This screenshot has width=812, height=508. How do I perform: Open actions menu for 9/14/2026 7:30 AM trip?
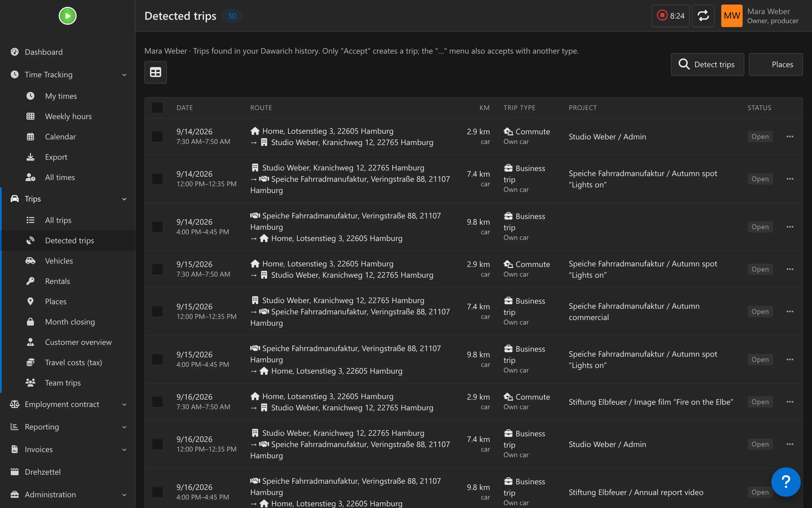(x=790, y=136)
